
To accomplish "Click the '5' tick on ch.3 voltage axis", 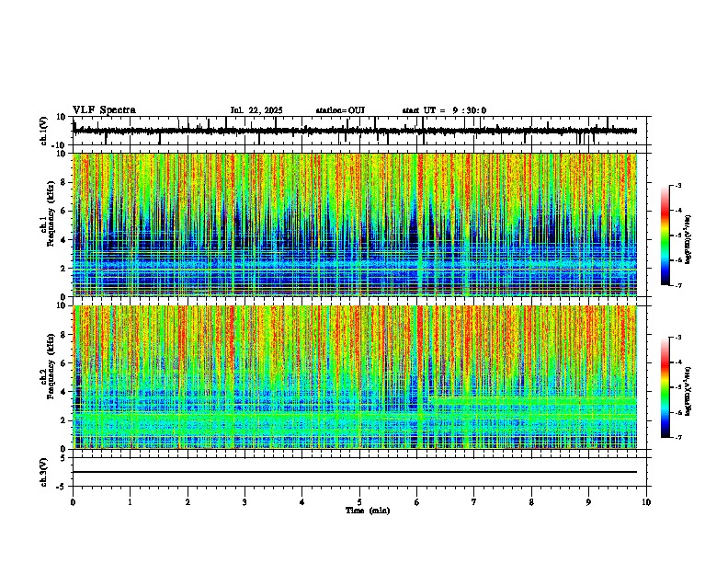I will click(x=63, y=458).
